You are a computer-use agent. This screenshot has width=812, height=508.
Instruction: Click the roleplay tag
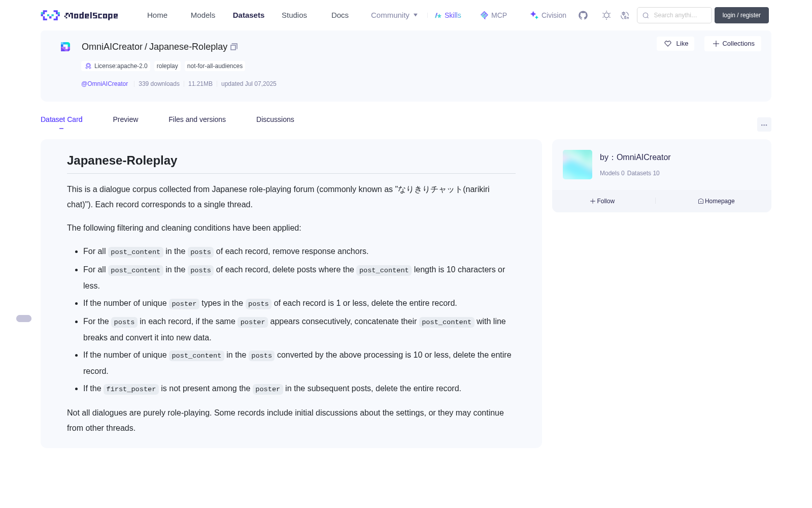pyautogui.click(x=167, y=66)
